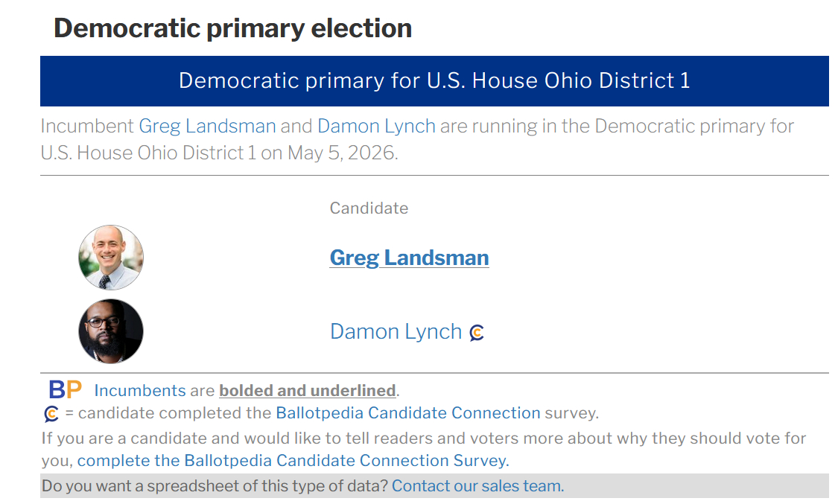Follow the Greg Landsman link in the intro sentence

[207, 126]
